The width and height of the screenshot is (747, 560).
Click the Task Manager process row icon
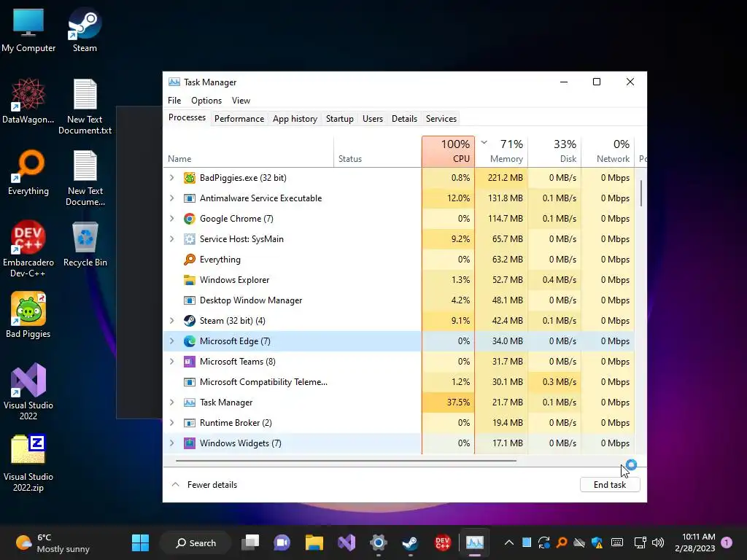coord(190,402)
